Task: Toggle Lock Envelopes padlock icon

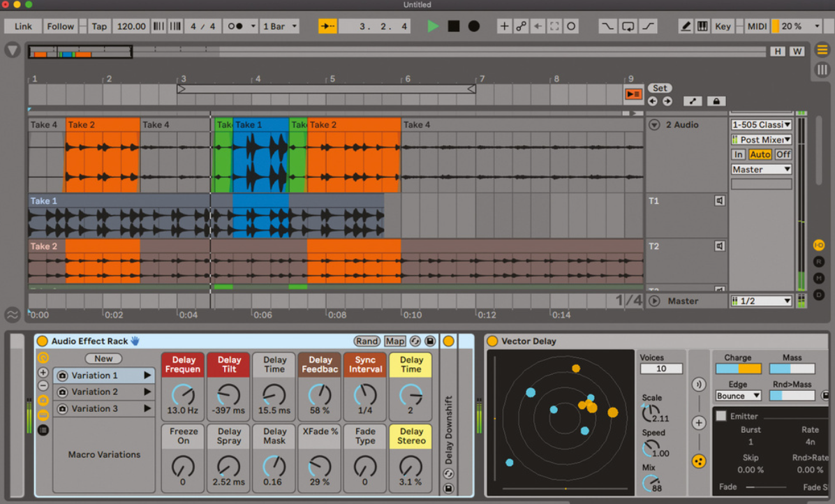Action: [716, 101]
